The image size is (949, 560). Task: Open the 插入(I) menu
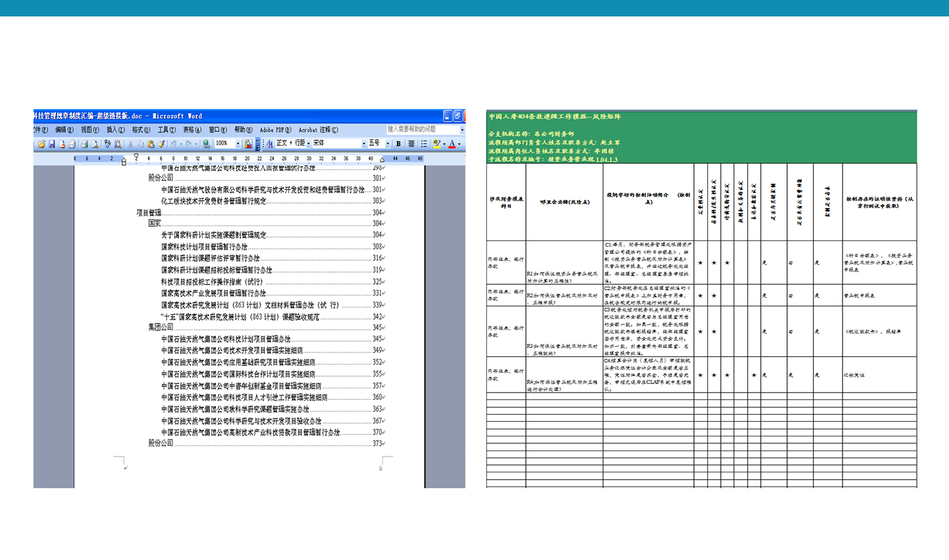pyautogui.click(x=115, y=130)
